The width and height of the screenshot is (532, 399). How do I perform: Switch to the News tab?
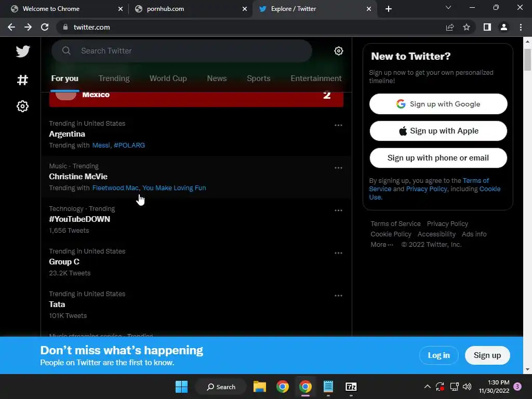(x=217, y=78)
